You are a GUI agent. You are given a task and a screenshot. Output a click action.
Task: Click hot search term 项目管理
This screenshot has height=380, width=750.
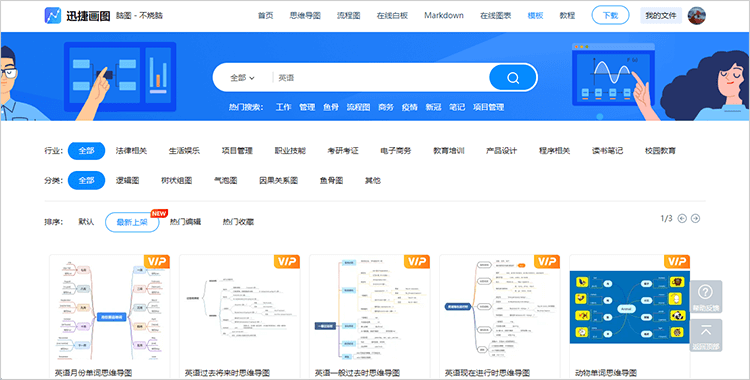(x=488, y=107)
